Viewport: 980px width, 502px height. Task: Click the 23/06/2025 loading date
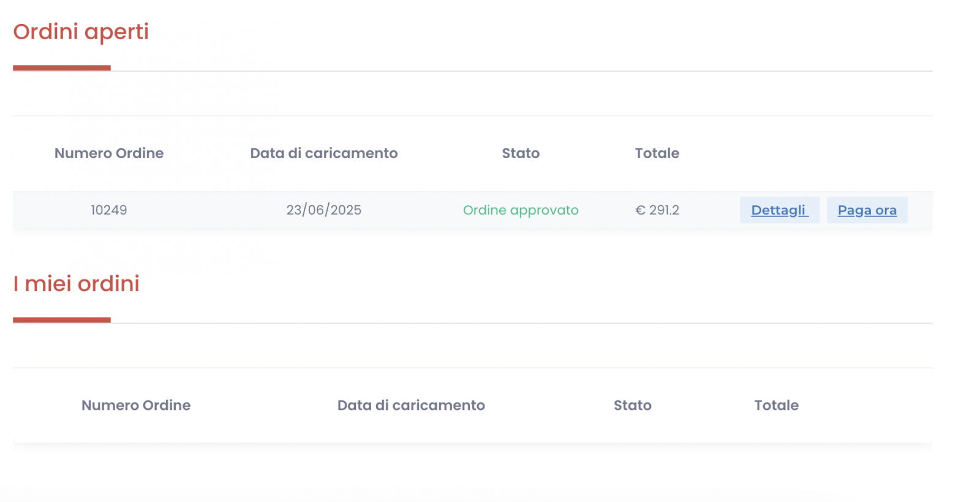(x=323, y=210)
